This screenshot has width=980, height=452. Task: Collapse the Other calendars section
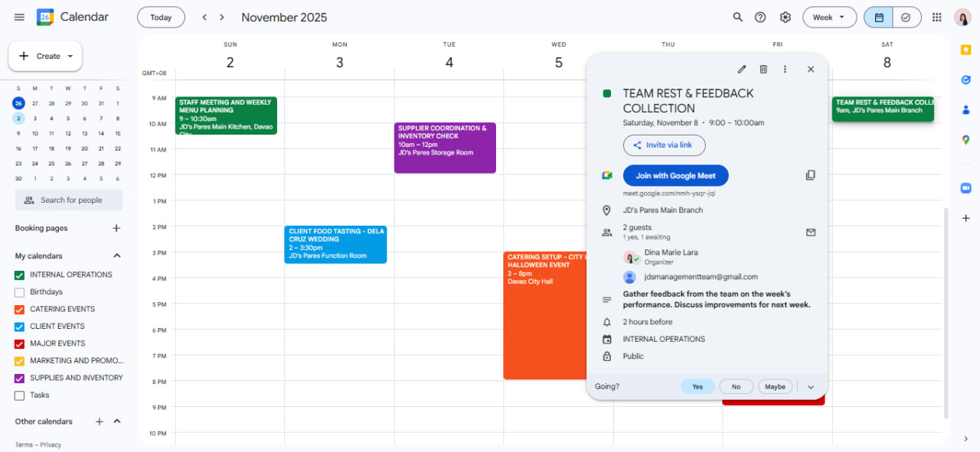(x=117, y=421)
